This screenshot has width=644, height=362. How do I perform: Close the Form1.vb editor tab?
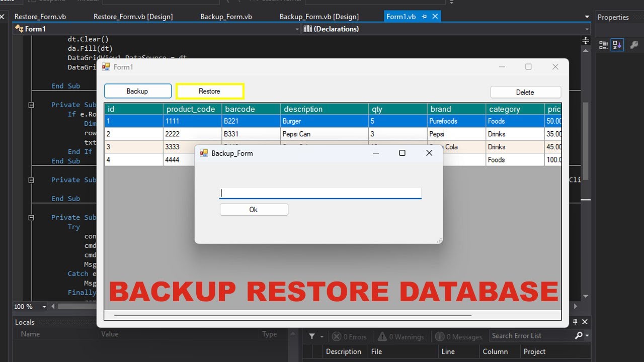pos(435,17)
